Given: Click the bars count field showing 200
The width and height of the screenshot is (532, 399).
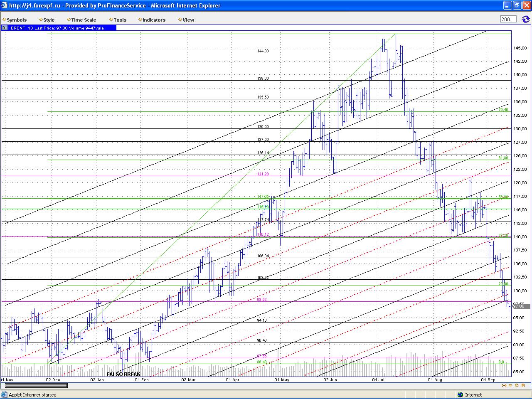Looking at the screenshot, I should pyautogui.click(x=508, y=19).
